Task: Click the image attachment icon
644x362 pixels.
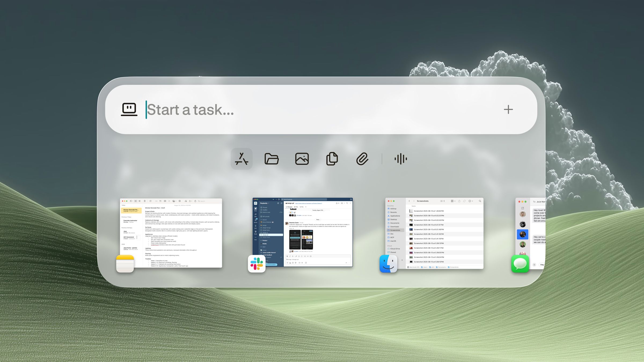Action: pyautogui.click(x=302, y=158)
